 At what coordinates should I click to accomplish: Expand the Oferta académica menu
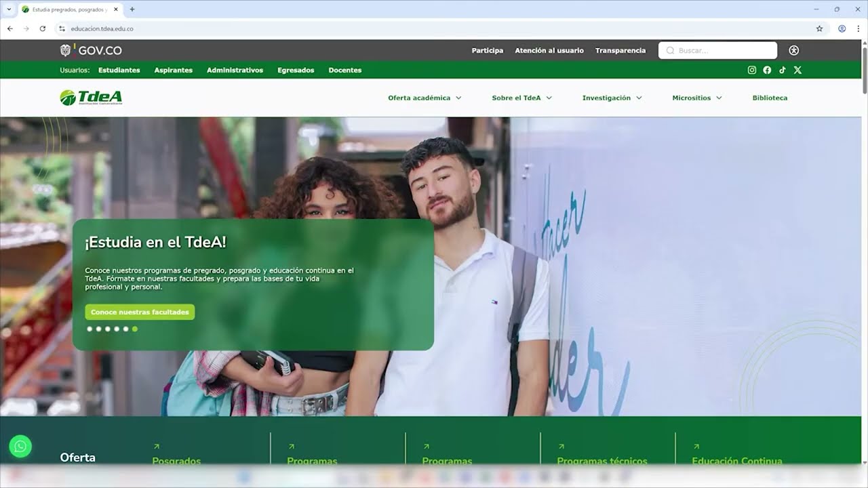[425, 98]
